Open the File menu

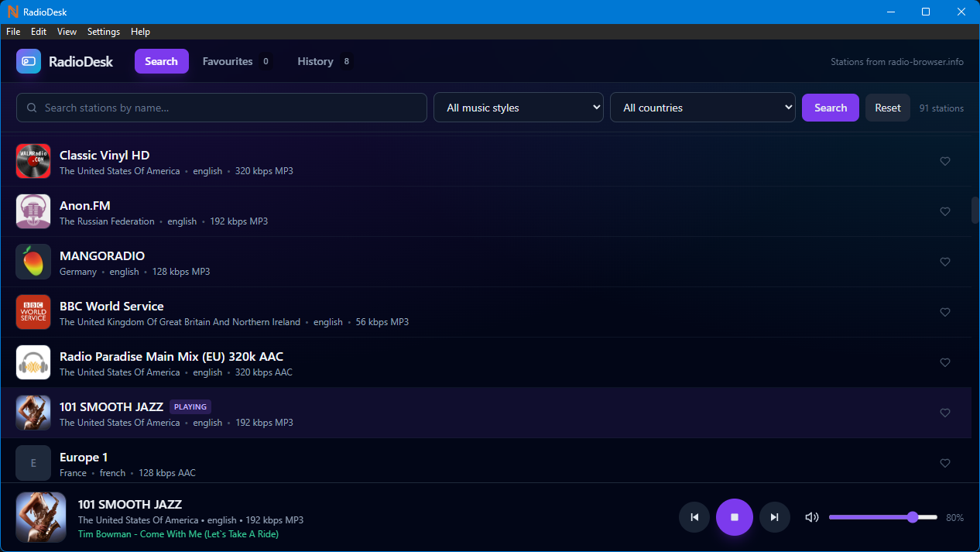(x=13, y=32)
